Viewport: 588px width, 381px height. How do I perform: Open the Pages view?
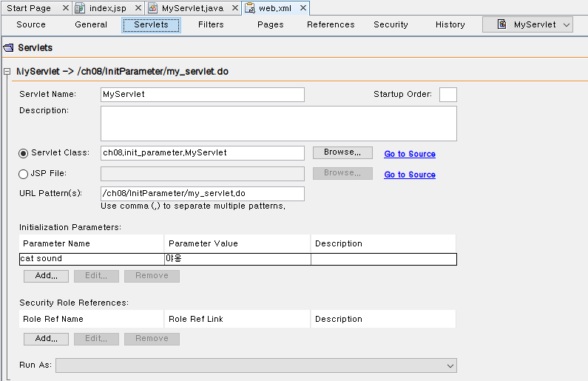click(x=271, y=24)
